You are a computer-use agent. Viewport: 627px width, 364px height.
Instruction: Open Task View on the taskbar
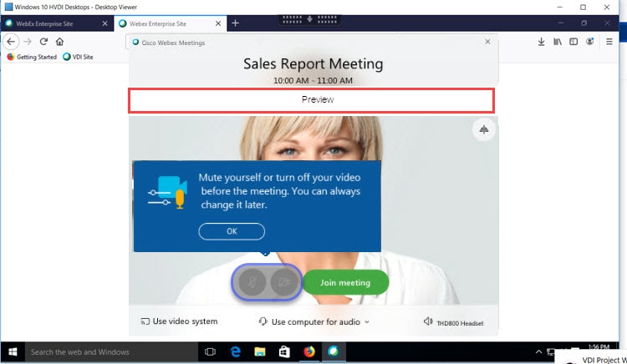(210, 352)
